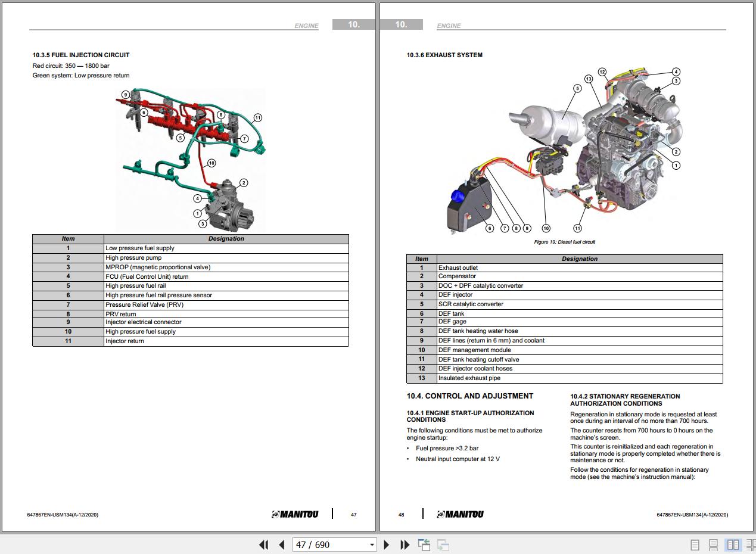Click 'DEF management module' table cell
Viewport: 756px width, 554px height.
click(580, 350)
